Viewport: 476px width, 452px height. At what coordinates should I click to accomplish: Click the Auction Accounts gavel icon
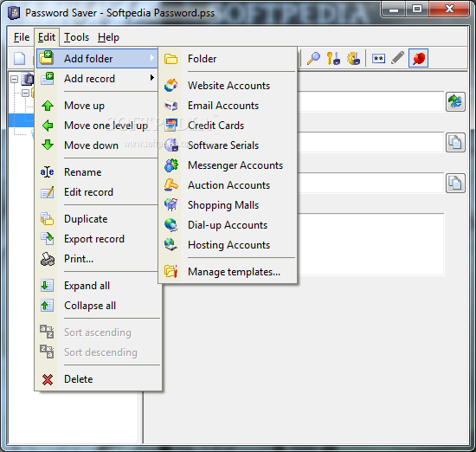pos(170,185)
